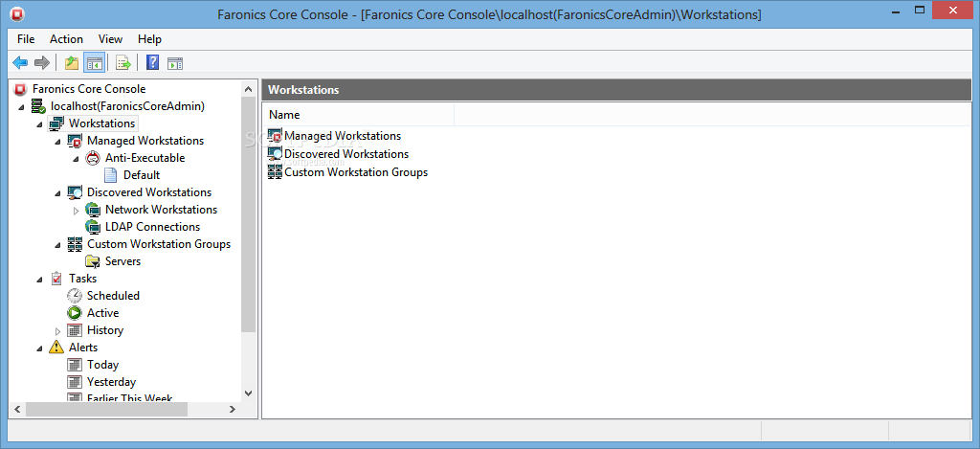Open the Help menu
This screenshot has width=980, height=449.
click(149, 38)
